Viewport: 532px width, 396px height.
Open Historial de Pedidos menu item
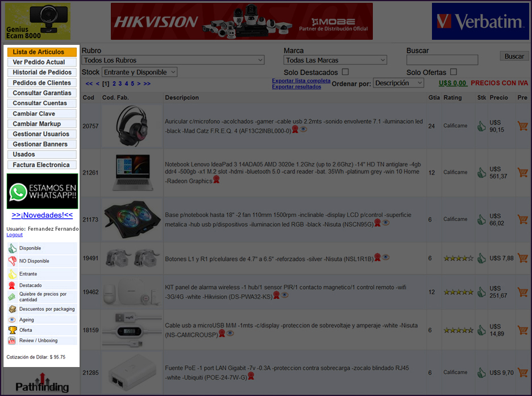pyautogui.click(x=42, y=72)
